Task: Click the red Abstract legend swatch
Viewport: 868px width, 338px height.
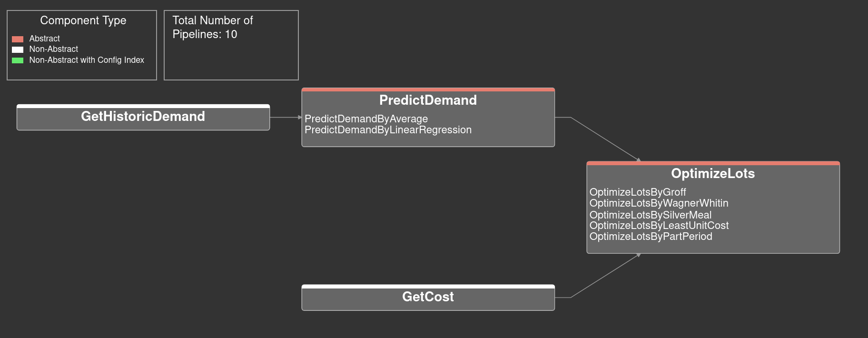Action: 18,39
